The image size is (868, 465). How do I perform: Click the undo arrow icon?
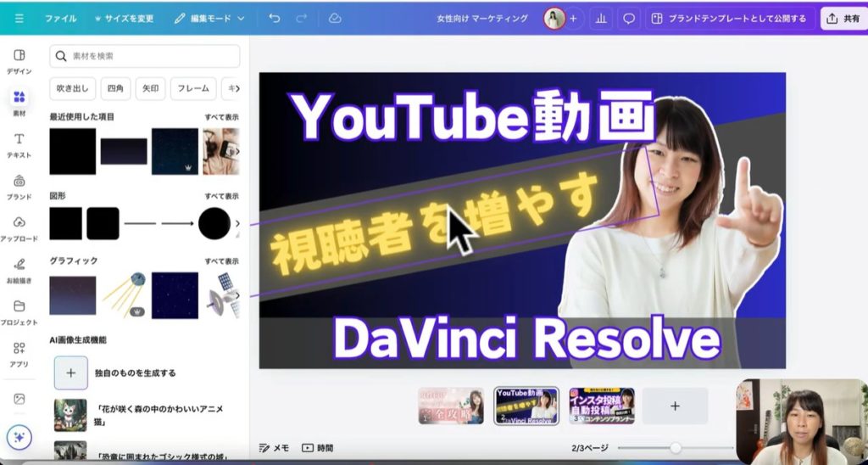click(274, 18)
